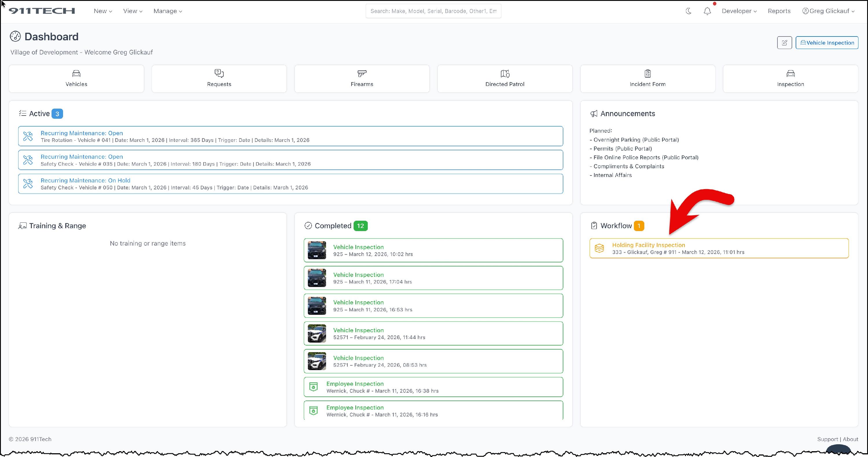Viewport: 868px width, 457px height.
Task: Open the Reports page
Action: coord(779,11)
